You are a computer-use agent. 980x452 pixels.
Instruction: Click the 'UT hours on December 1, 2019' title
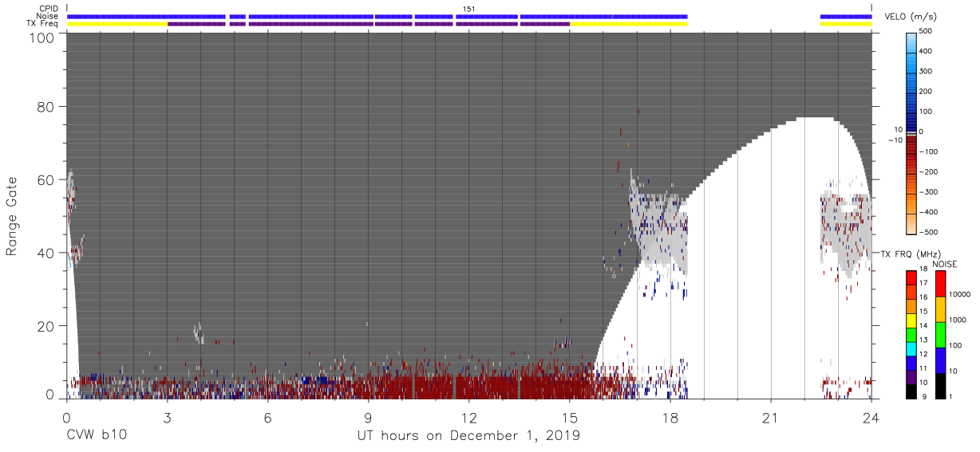[x=468, y=436]
